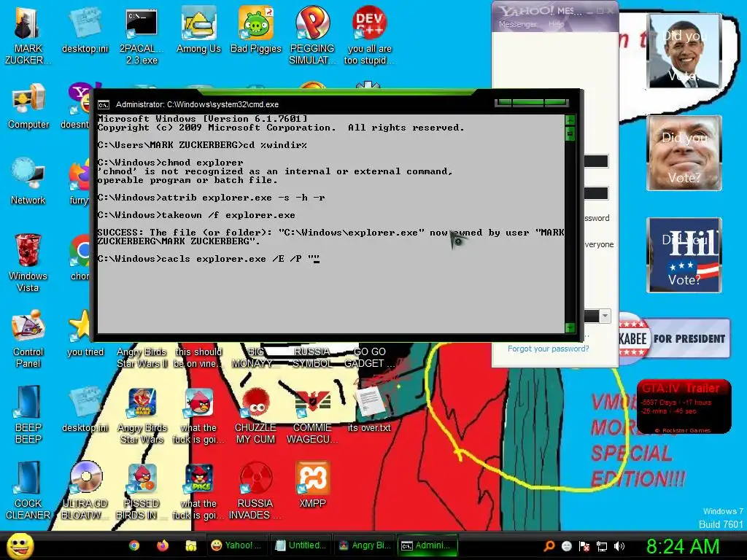The height and width of the screenshot is (560, 747).
Task: Click the Start smiley button
Action: [x=20, y=545]
